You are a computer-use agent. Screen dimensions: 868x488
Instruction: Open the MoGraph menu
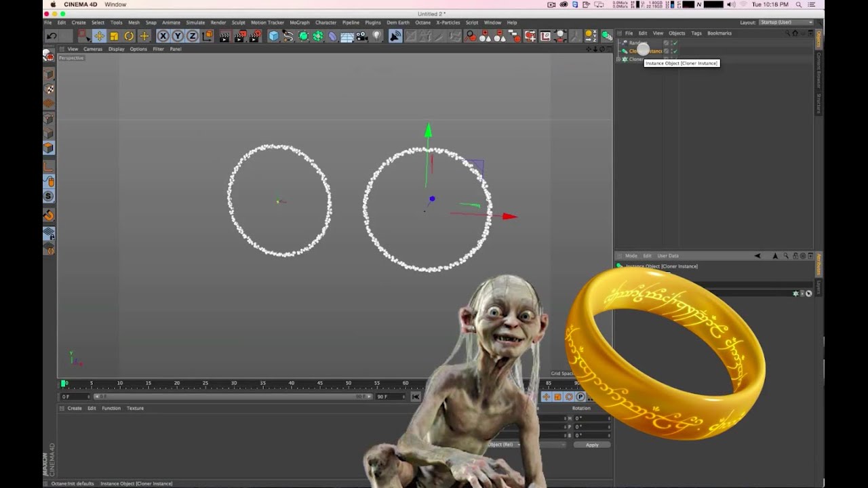pos(299,22)
